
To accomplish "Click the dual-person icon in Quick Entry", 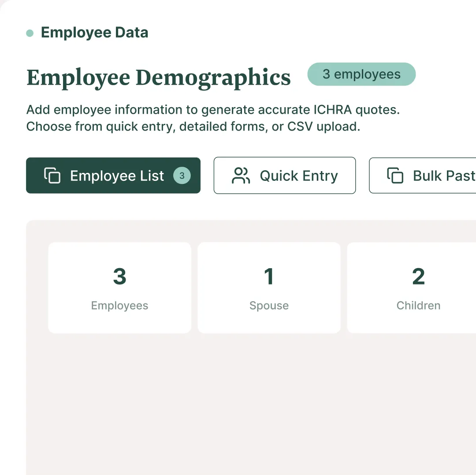I will click(241, 175).
